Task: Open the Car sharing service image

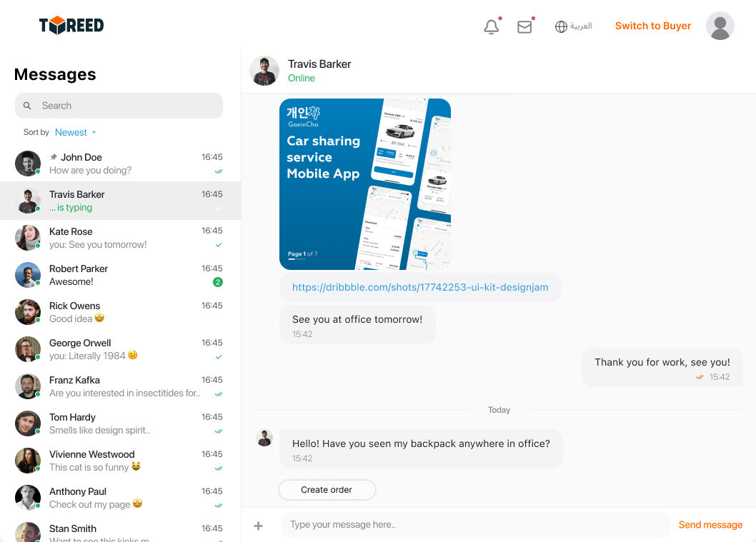Action: 365,184
